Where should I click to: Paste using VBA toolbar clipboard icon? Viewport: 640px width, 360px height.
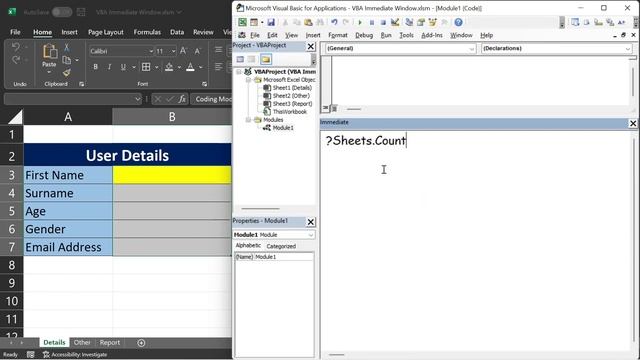tap(308, 22)
